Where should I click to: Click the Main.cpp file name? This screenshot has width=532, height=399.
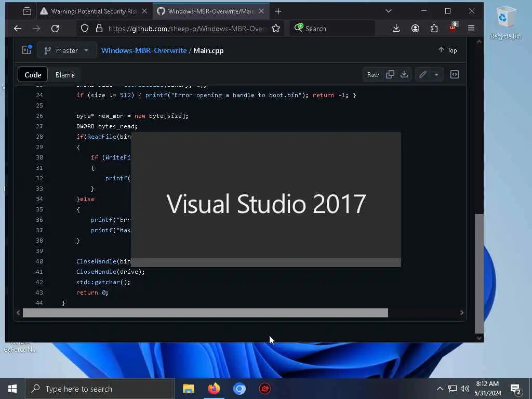coord(208,50)
